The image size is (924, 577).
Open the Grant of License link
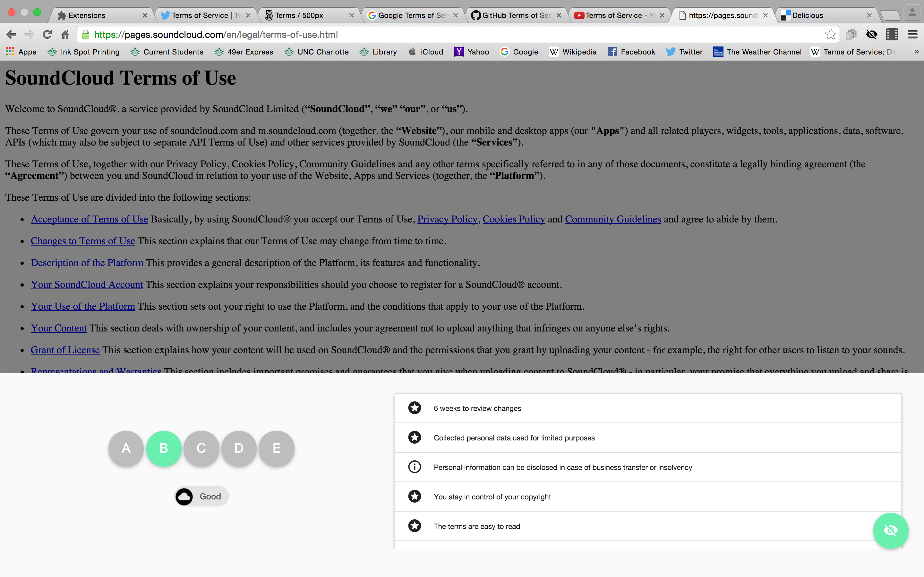(x=65, y=350)
